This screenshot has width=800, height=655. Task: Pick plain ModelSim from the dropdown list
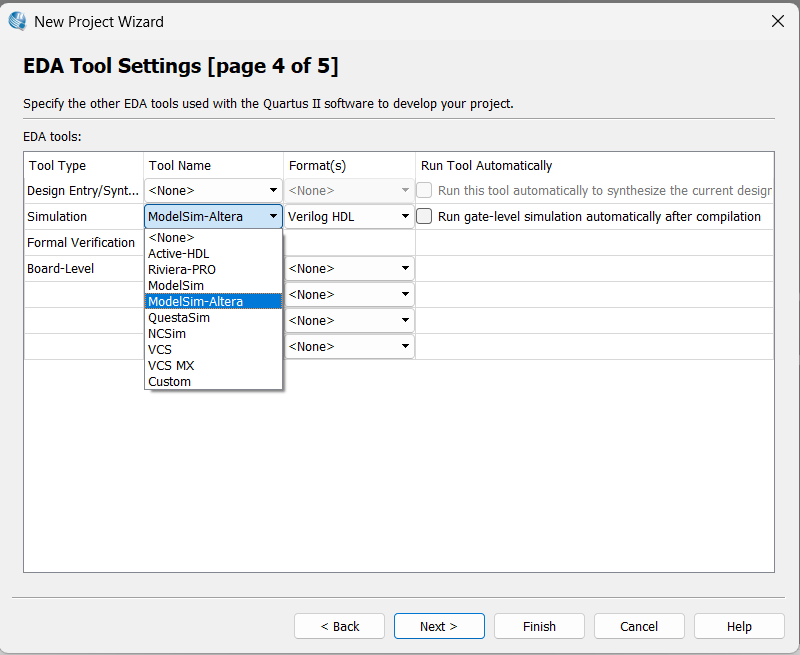click(213, 286)
